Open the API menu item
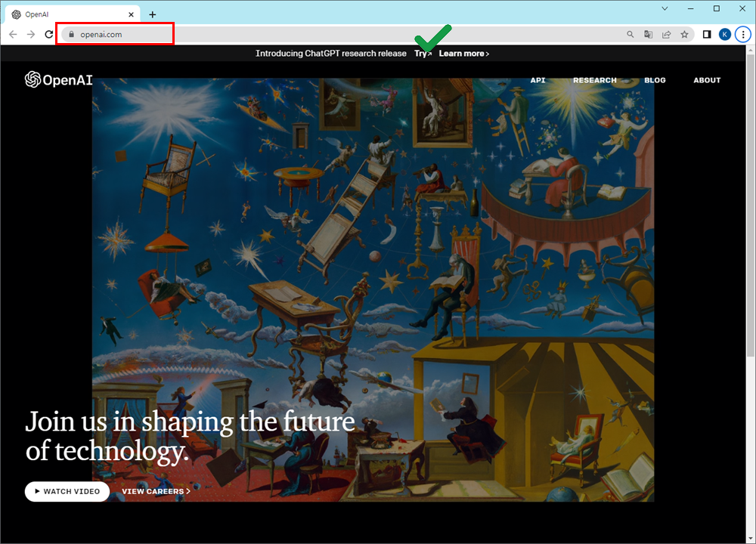Image resolution: width=756 pixels, height=544 pixels. pos(538,80)
